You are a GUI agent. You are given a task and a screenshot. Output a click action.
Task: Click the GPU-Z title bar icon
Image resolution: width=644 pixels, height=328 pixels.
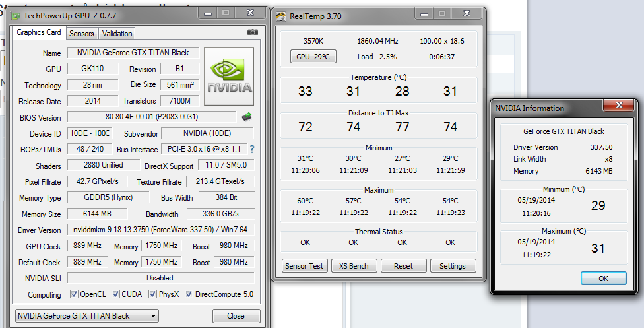[16, 16]
